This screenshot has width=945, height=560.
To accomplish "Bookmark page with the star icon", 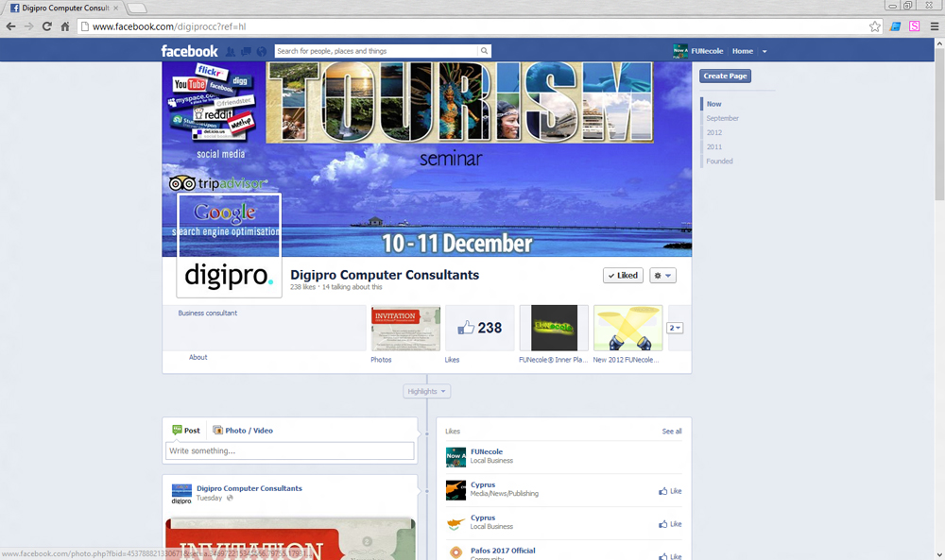I will click(875, 26).
